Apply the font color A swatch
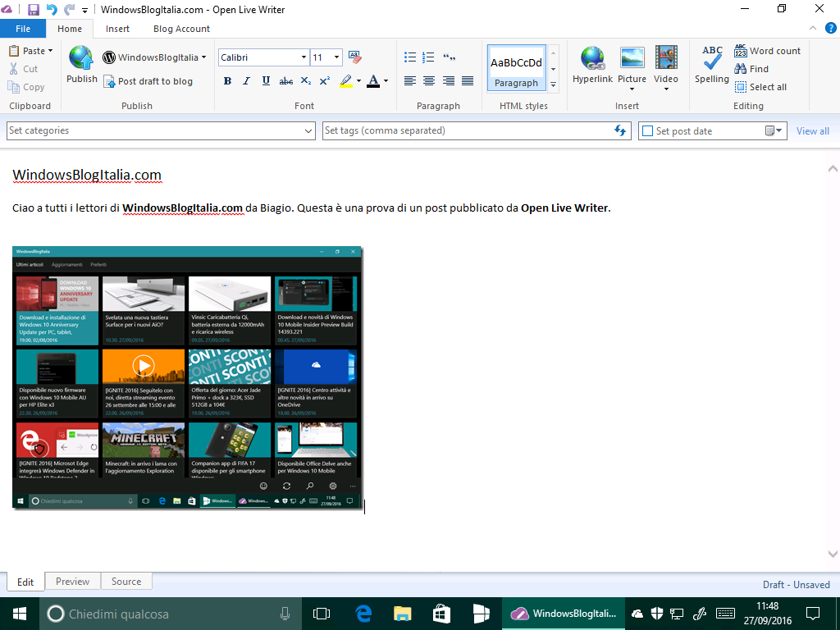This screenshot has width=840, height=630. 373,81
